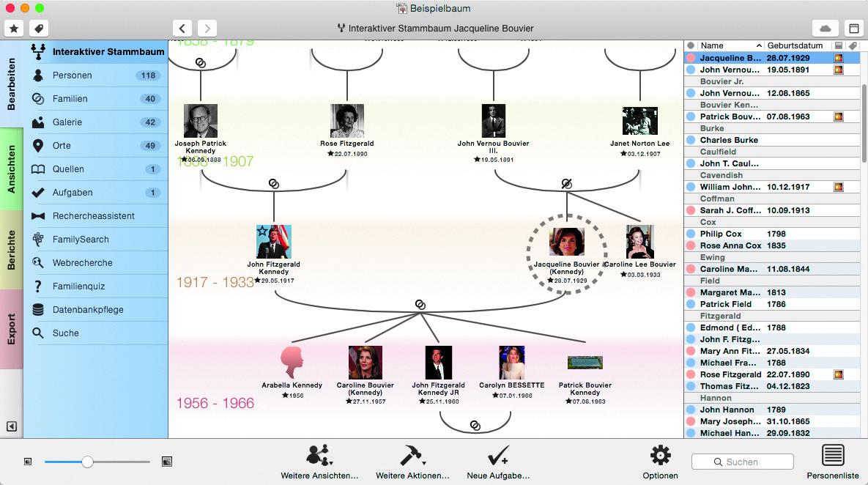The width and height of the screenshot is (868, 485).
Task: Click the tag label icon in toolbar
Action: pyautogui.click(x=38, y=29)
